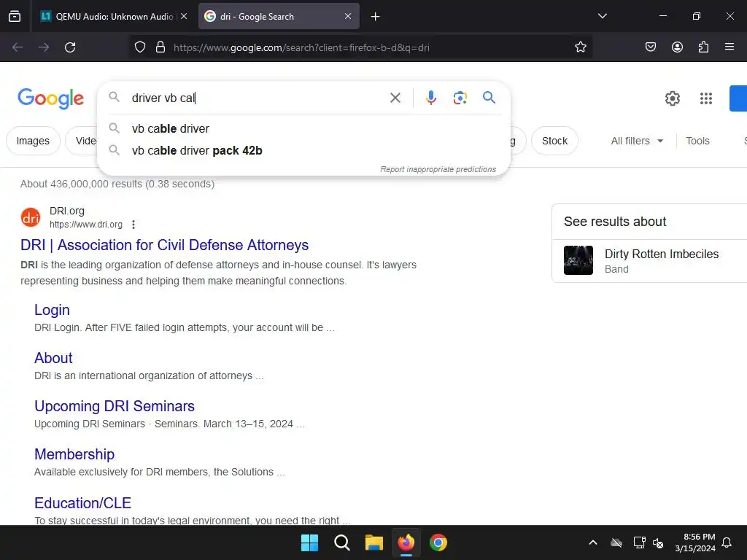Filter results by Images
747x560 pixels.
tap(33, 141)
